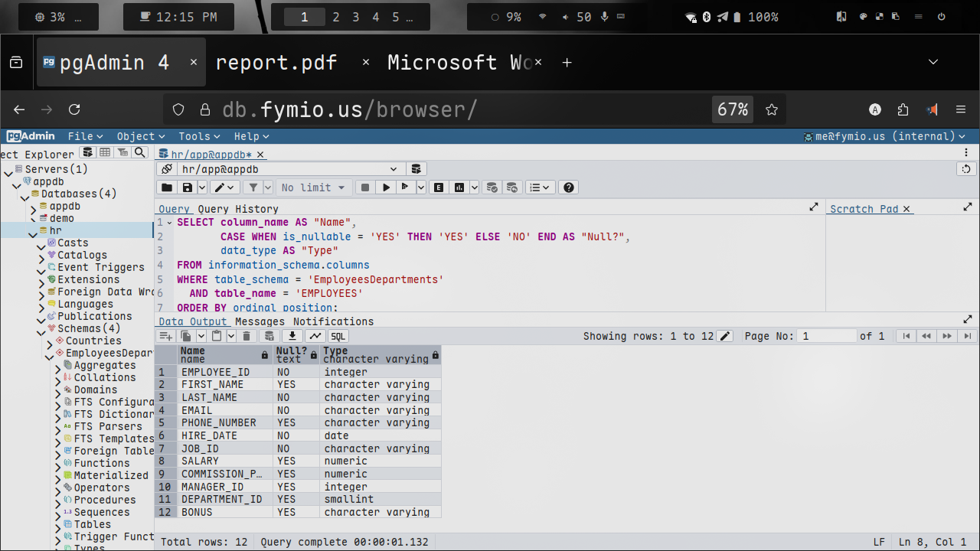Open query tool help question mark icon
The image size is (980, 551).
coord(568,187)
